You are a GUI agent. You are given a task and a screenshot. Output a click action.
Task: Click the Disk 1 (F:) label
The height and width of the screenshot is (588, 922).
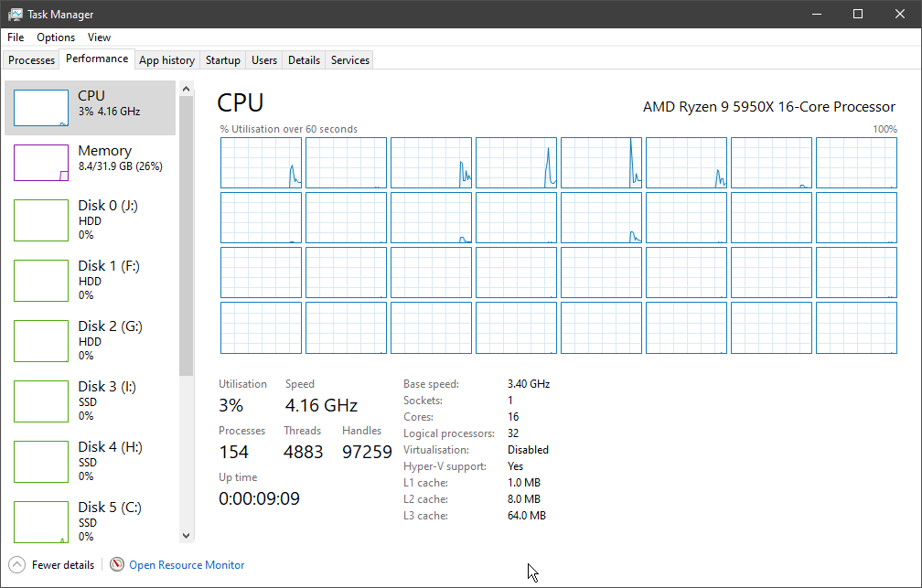[109, 266]
